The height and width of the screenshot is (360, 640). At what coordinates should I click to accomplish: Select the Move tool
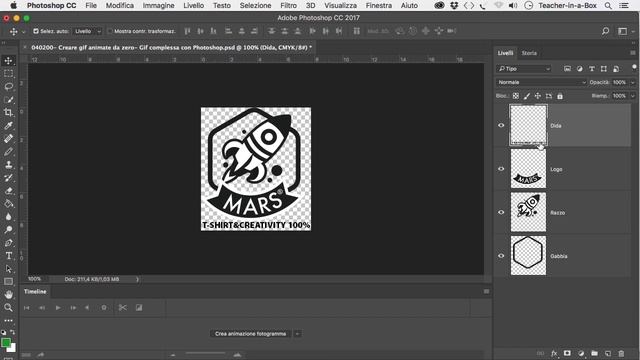tap(8, 61)
